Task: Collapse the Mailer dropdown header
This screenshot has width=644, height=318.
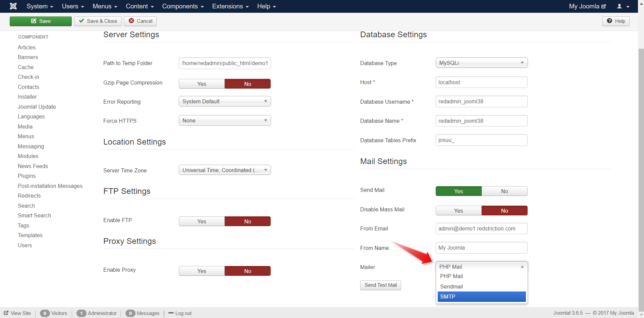Action: [482, 267]
